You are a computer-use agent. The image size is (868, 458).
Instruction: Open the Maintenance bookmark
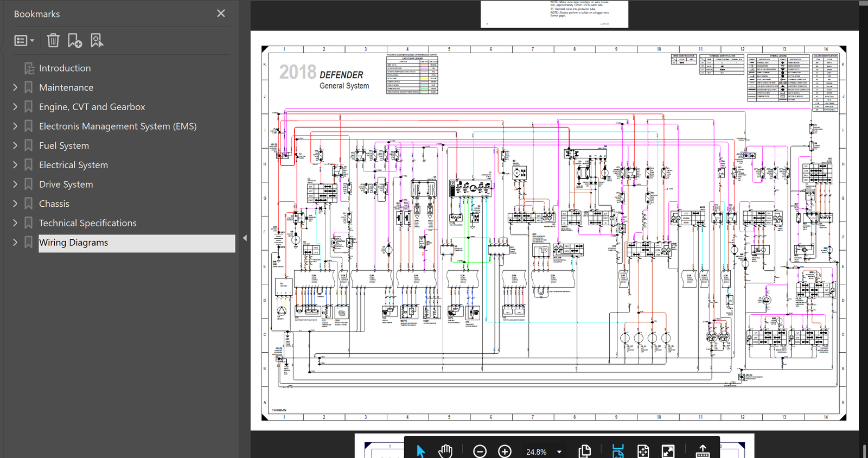pos(66,87)
